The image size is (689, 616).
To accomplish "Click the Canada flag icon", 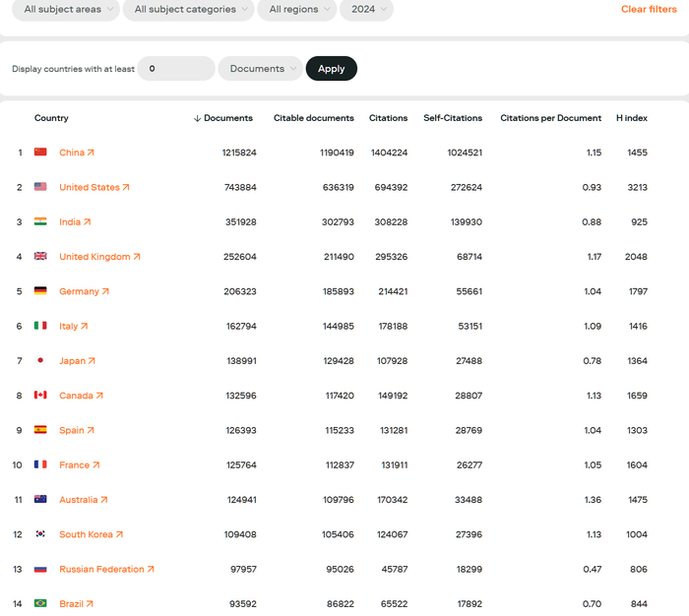I will click(x=40, y=396).
